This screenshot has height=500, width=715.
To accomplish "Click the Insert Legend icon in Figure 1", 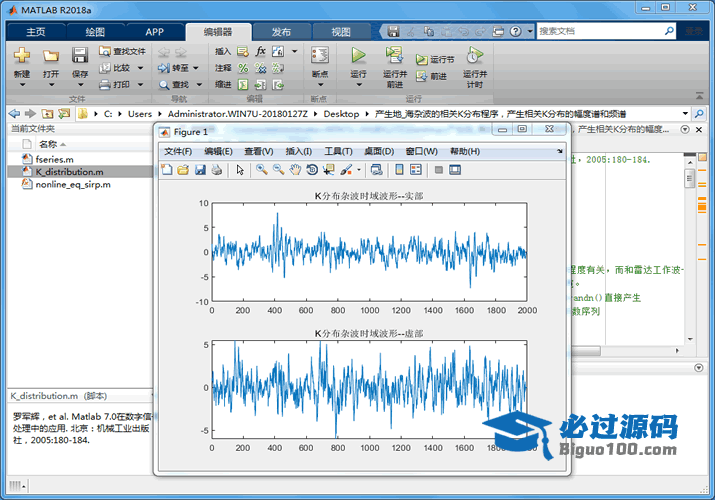I will pos(415,170).
